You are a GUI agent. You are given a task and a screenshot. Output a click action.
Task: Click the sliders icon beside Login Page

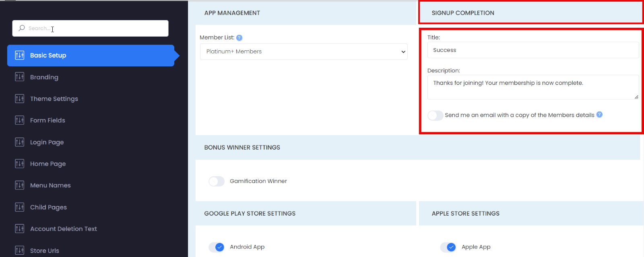(x=19, y=142)
